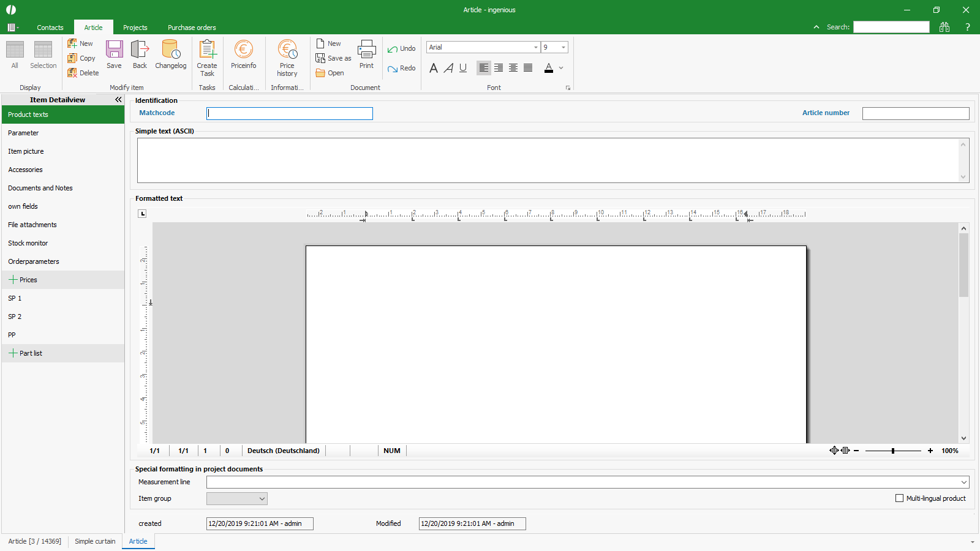Click into the Article number field

tap(915, 113)
